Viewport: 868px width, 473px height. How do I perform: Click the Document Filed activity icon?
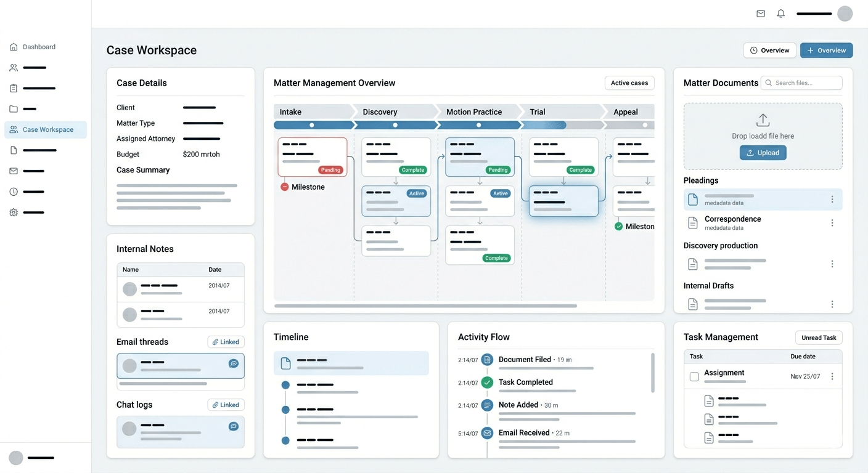tap(487, 360)
